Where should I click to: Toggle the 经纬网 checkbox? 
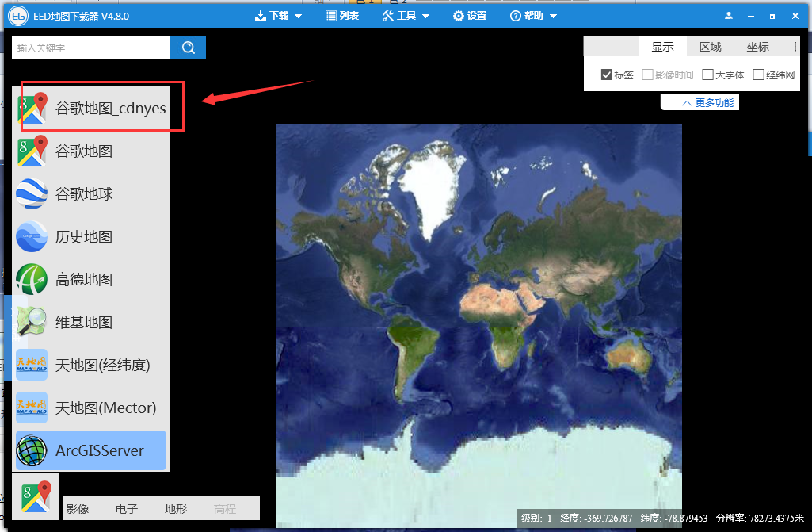pyautogui.click(x=759, y=75)
